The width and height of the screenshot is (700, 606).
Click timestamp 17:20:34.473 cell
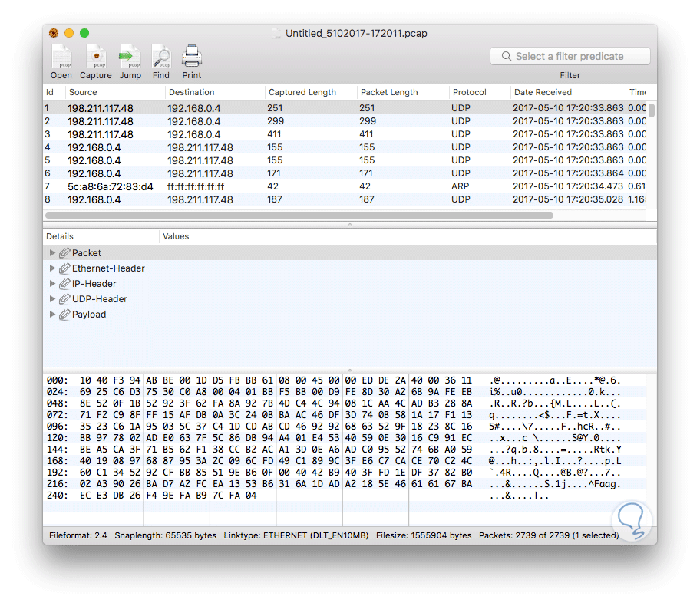point(568,186)
